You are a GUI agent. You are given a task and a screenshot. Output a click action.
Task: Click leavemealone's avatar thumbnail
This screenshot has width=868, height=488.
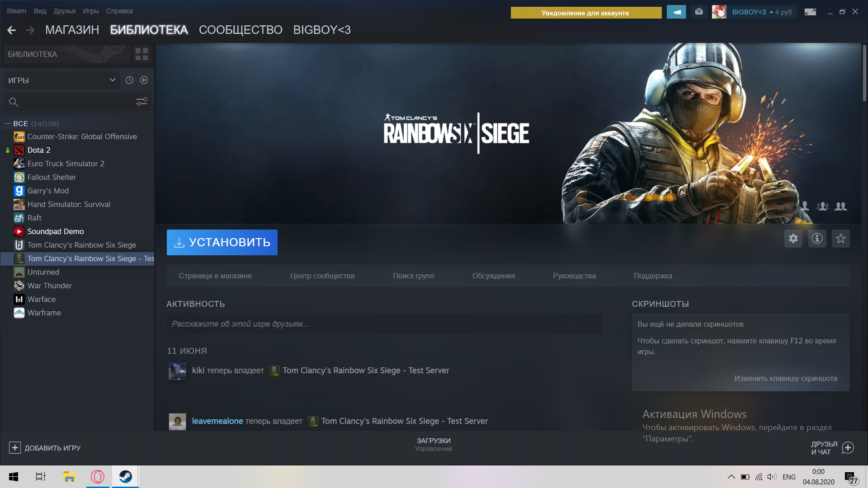click(x=177, y=422)
